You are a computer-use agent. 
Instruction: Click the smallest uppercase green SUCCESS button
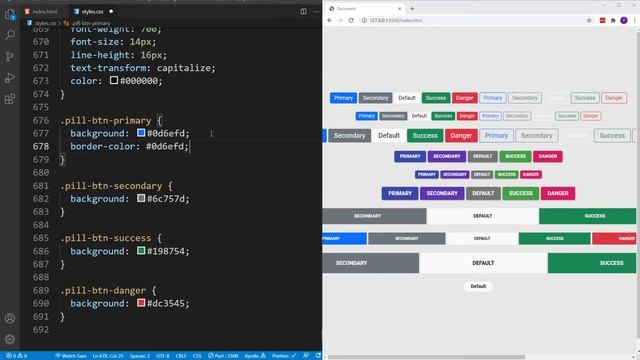(506, 174)
